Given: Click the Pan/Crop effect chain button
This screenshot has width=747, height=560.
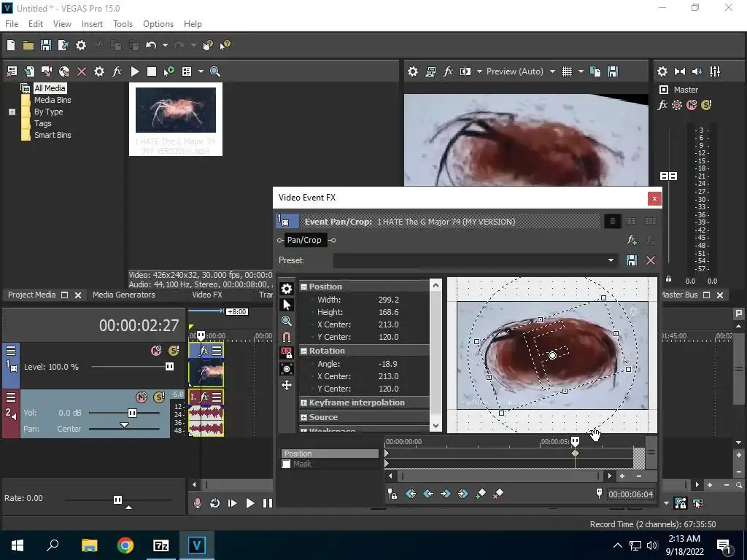Looking at the screenshot, I should click(303, 240).
